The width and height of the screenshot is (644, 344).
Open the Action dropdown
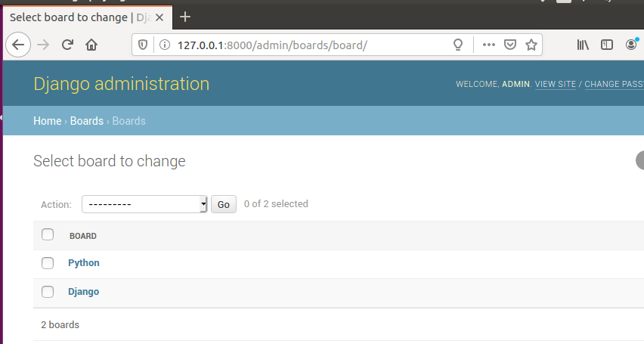pyautogui.click(x=144, y=204)
